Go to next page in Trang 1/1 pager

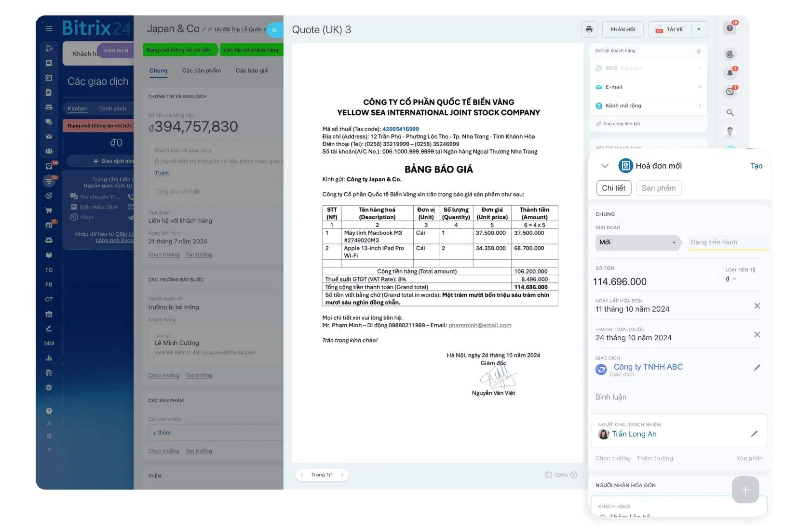[342, 475]
